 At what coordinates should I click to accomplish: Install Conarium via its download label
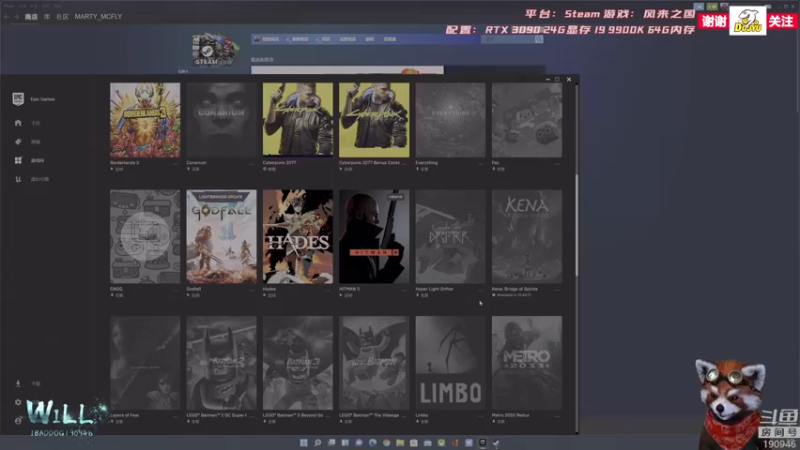pyautogui.click(x=193, y=169)
